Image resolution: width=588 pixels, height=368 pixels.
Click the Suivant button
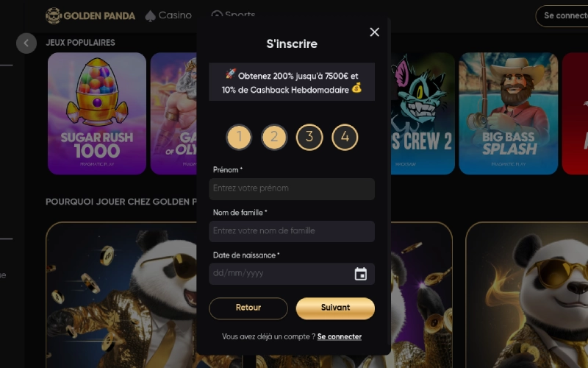(x=335, y=308)
